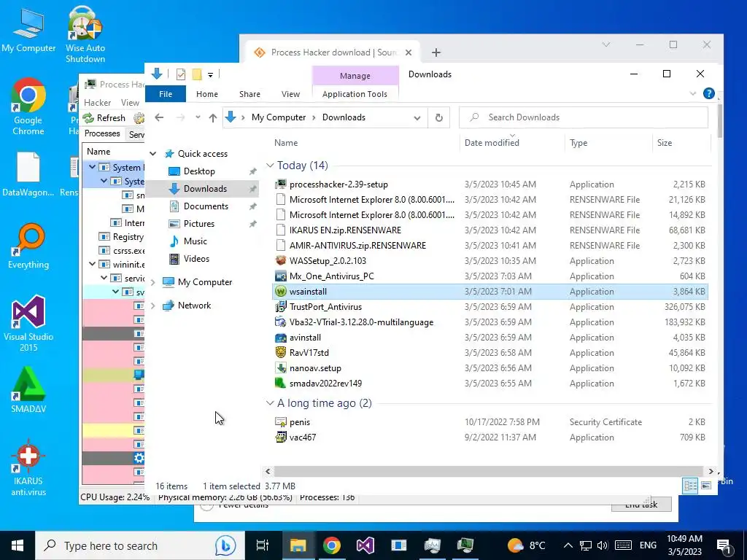The height and width of the screenshot is (560, 747).
Task: Open Explorer help question mark icon
Action: pos(709,93)
